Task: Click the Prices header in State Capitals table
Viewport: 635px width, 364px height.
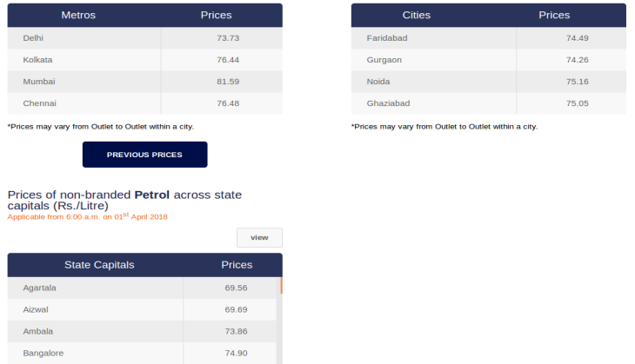Action: (237, 265)
